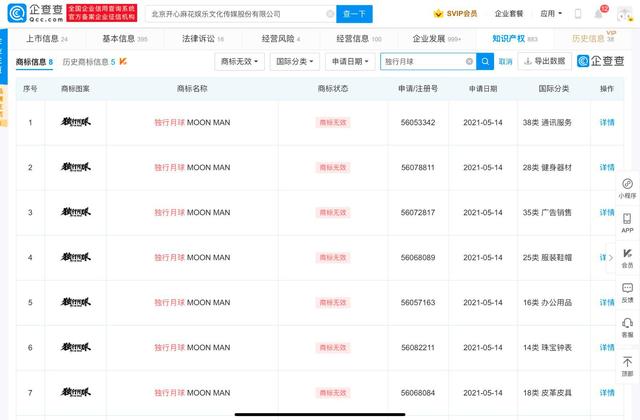Open 小程序 mini-program sidebar icon

[627, 188]
